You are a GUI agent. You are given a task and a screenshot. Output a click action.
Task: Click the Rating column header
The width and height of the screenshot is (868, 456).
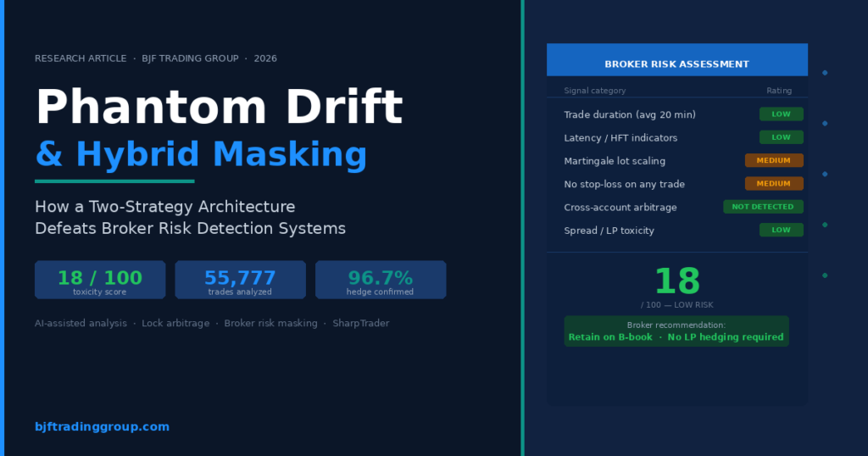point(778,91)
